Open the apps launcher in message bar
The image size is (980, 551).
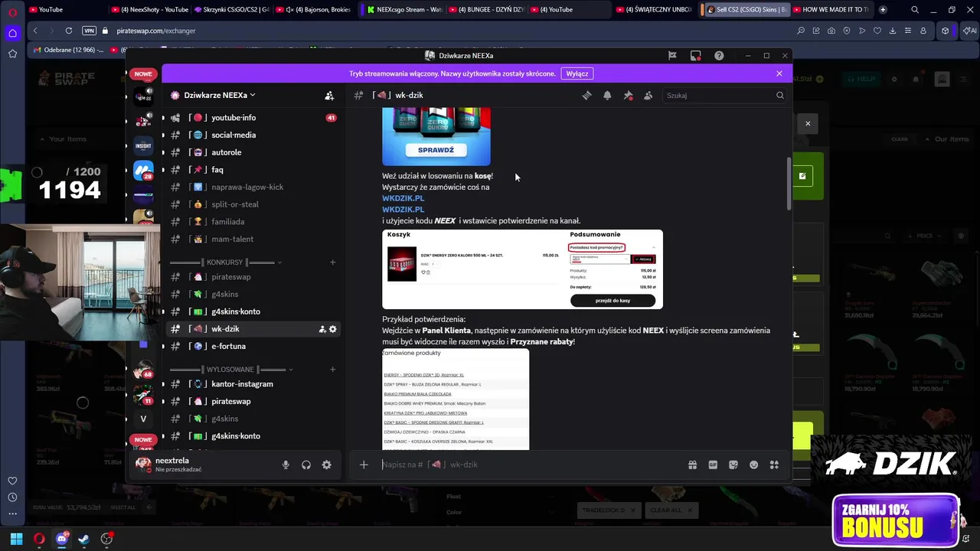774,465
